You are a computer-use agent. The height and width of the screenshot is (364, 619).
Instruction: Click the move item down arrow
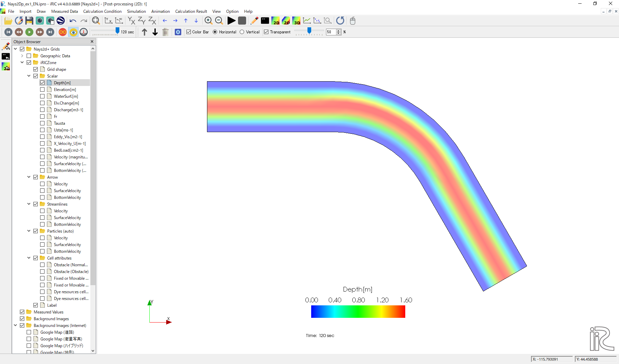point(155,32)
